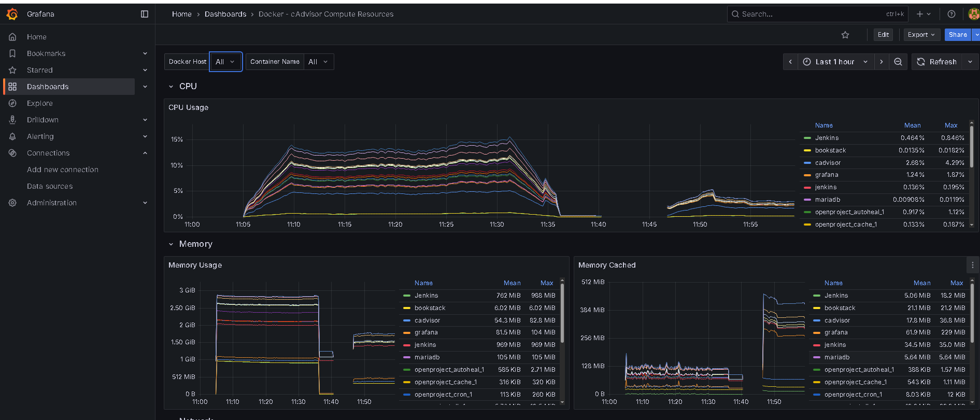Click Jenkins color swatch in CPU legend

(807, 138)
